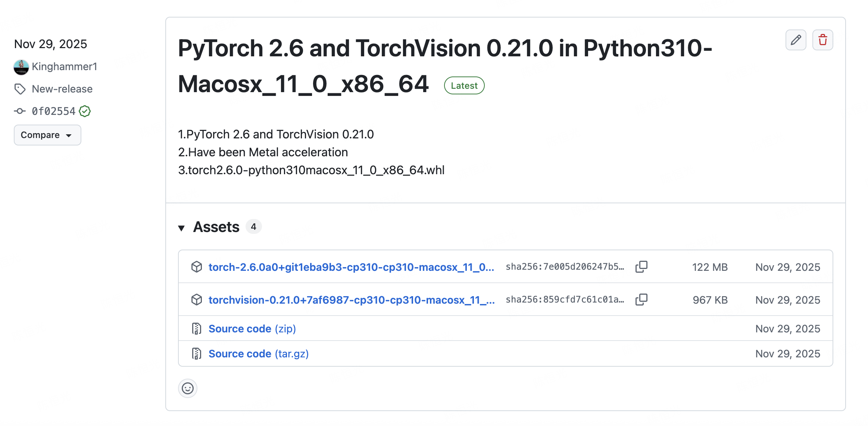Select the package icon beside the torch wheel
Screen dimensions: 868x426
coord(196,267)
